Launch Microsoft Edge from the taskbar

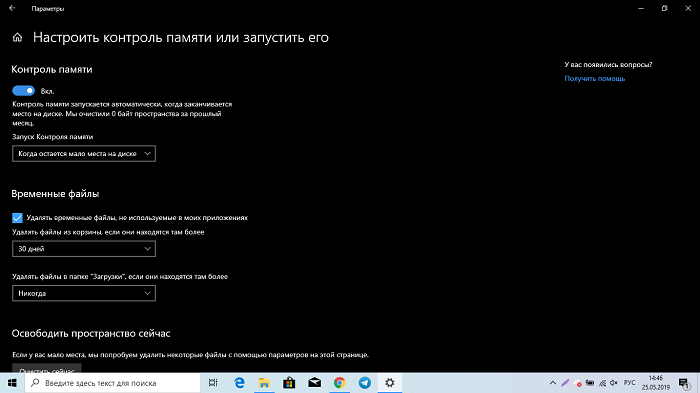click(x=239, y=383)
